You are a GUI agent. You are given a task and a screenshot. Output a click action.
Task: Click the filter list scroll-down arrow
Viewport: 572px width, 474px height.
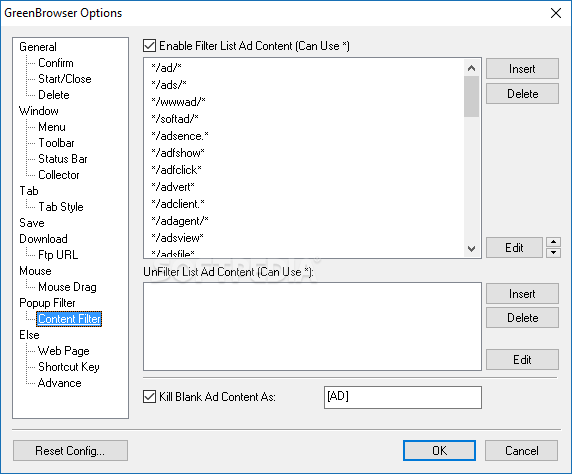point(471,249)
